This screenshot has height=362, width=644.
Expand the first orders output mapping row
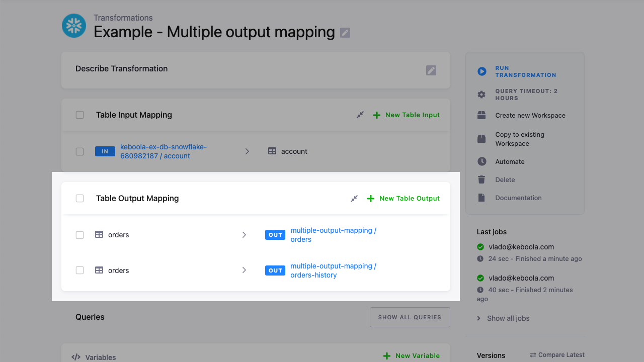pos(244,235)
